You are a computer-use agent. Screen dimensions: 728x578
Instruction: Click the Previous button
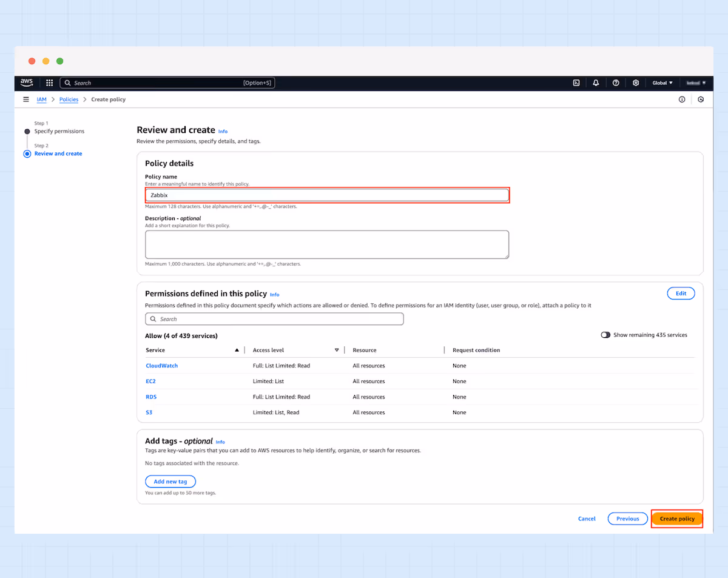(x=628, y=519)
